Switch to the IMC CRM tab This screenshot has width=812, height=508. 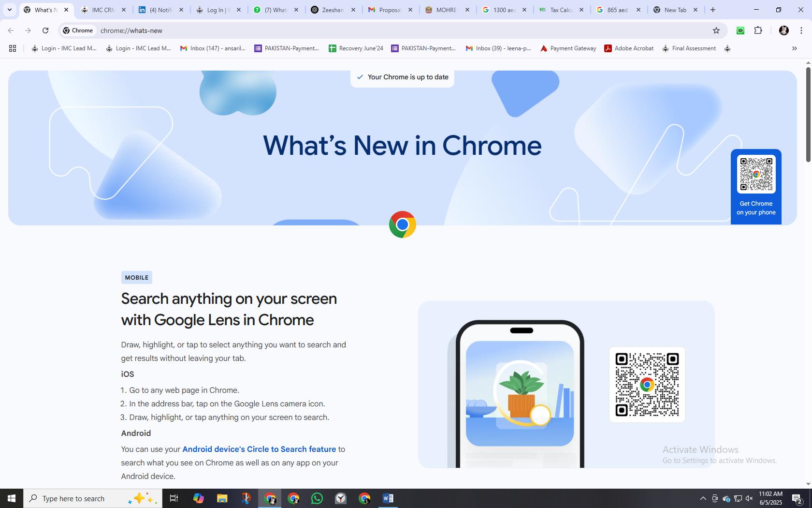[103, 10]
